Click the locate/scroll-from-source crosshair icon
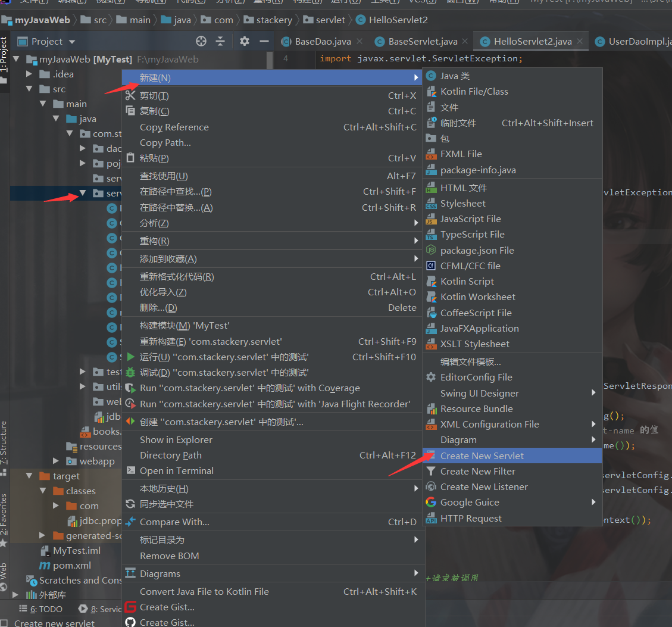The image size is (672, 627). point(201,41)
